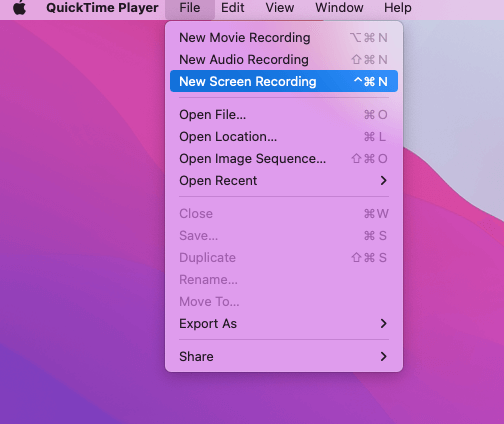
Task: Open the Apple menu
Action: point(19,7)
